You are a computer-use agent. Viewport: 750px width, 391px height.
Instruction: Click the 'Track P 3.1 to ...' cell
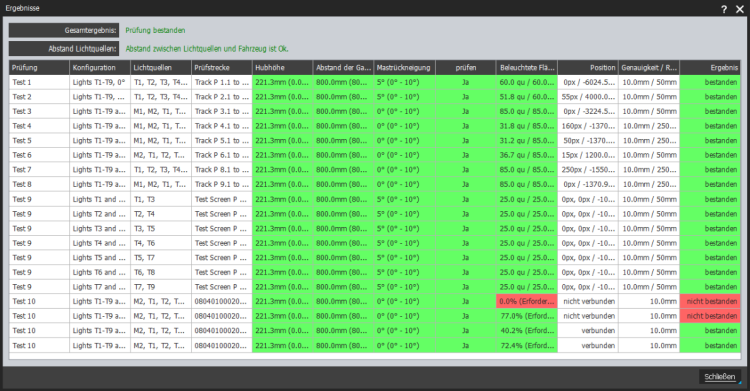point(221,112)
